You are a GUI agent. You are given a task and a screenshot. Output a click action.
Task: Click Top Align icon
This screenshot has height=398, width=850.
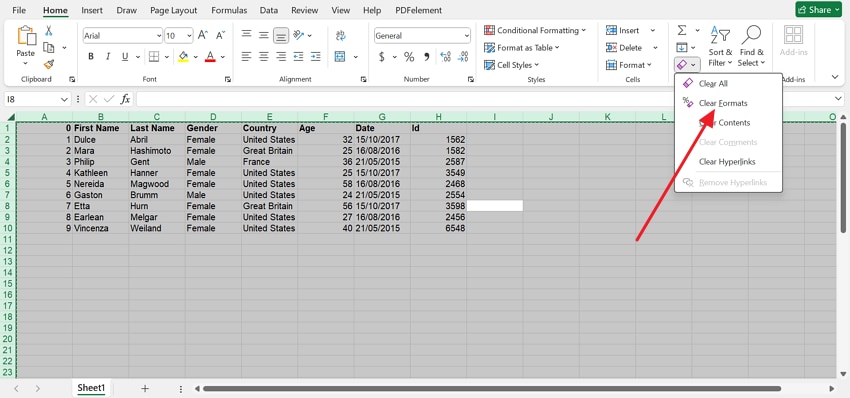[x=247, y=35]
